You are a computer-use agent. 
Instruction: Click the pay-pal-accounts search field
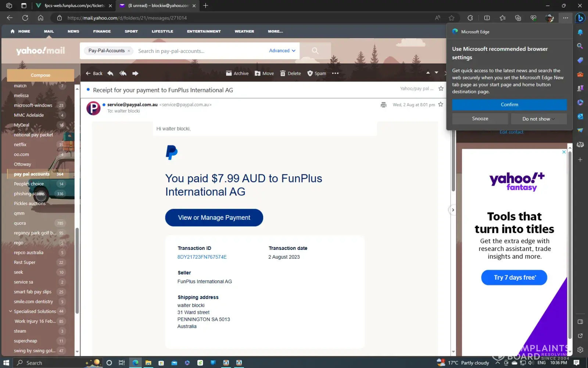point(200,51)
